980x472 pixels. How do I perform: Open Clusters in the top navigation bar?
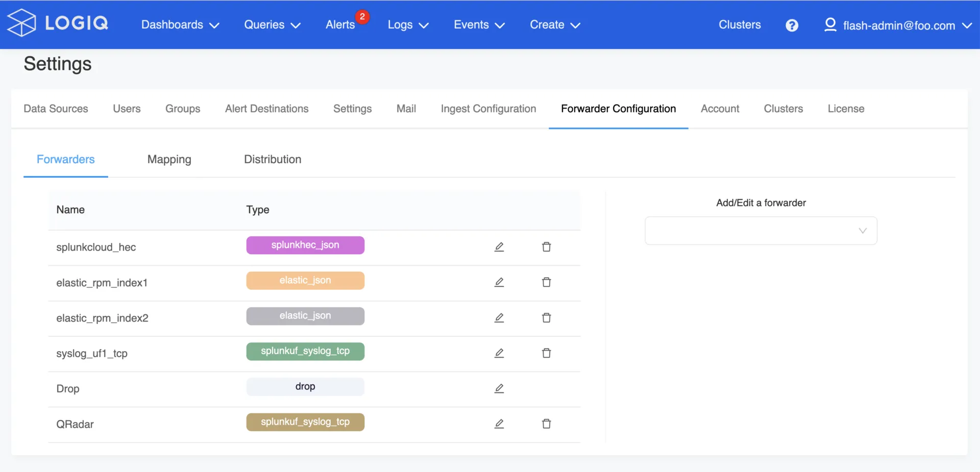pyautogui.click(x=740, y=24)
